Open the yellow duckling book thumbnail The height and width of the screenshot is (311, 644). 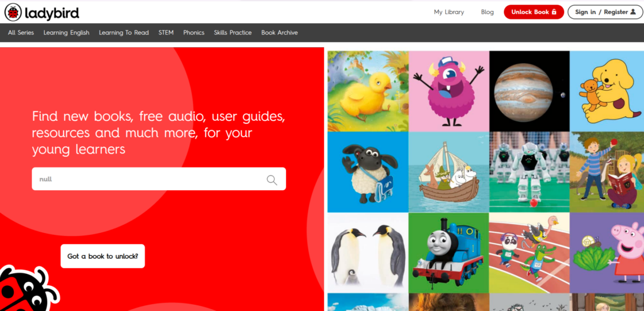click(x=368, y=91)
